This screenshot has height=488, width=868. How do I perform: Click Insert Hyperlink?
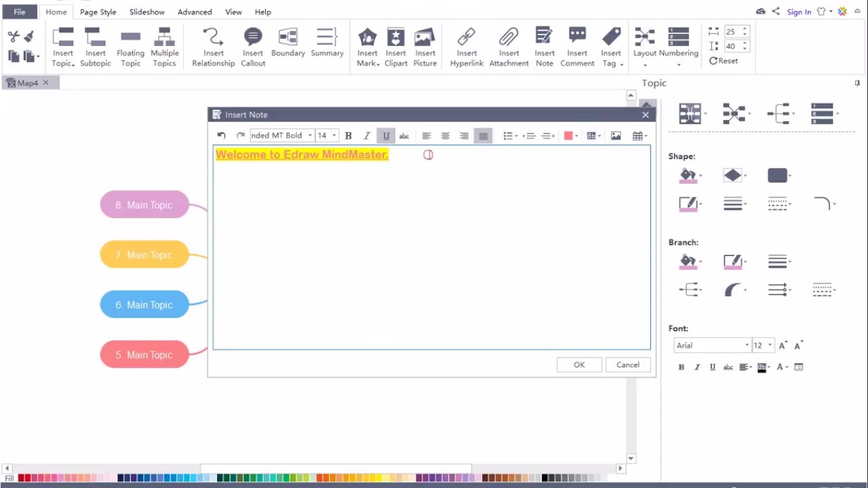tap(467, 47)
